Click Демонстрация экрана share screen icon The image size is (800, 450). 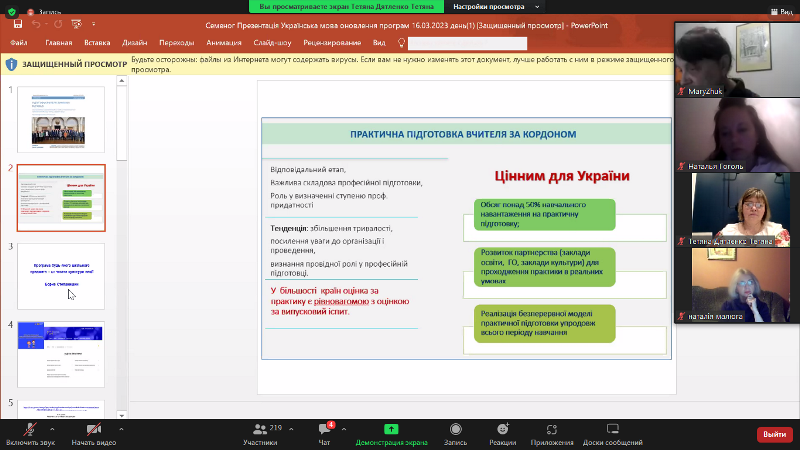[x=391, y=429]
